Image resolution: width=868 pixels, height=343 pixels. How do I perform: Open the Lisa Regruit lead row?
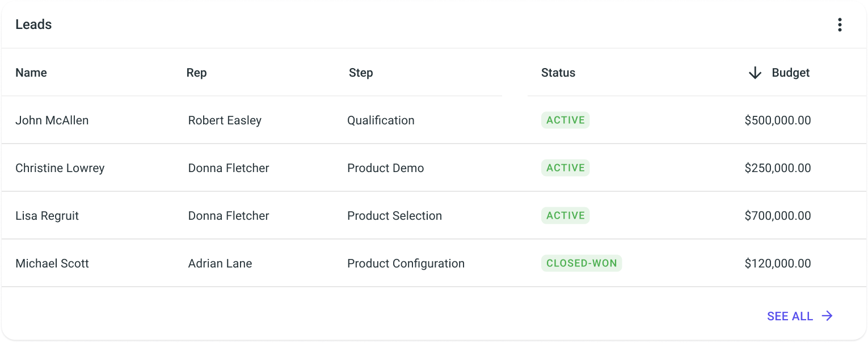[x=434, y=216]
